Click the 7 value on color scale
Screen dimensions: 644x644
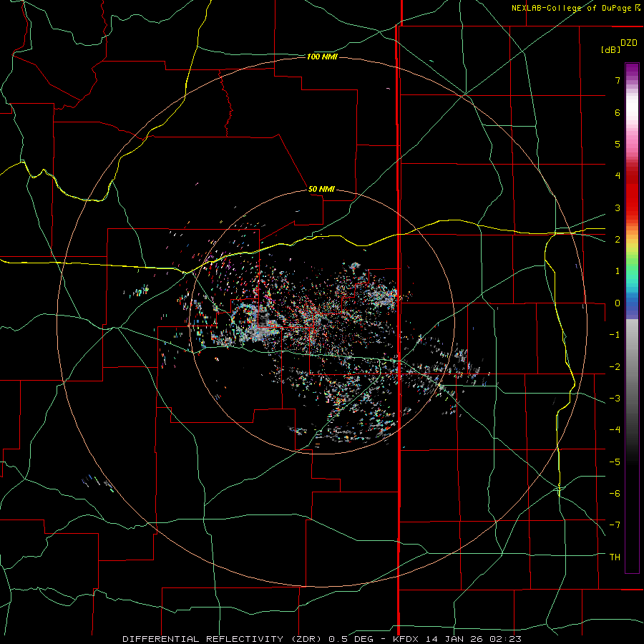[618, 80]
